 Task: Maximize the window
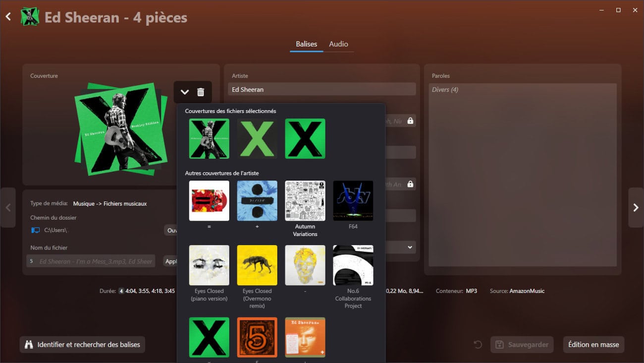click(x=618, y=10)
